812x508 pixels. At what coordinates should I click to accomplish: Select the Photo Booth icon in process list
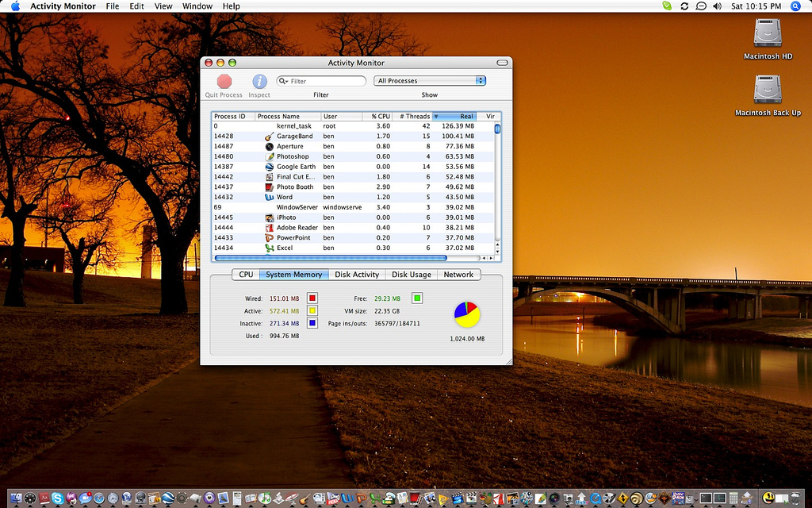(270, 187)
